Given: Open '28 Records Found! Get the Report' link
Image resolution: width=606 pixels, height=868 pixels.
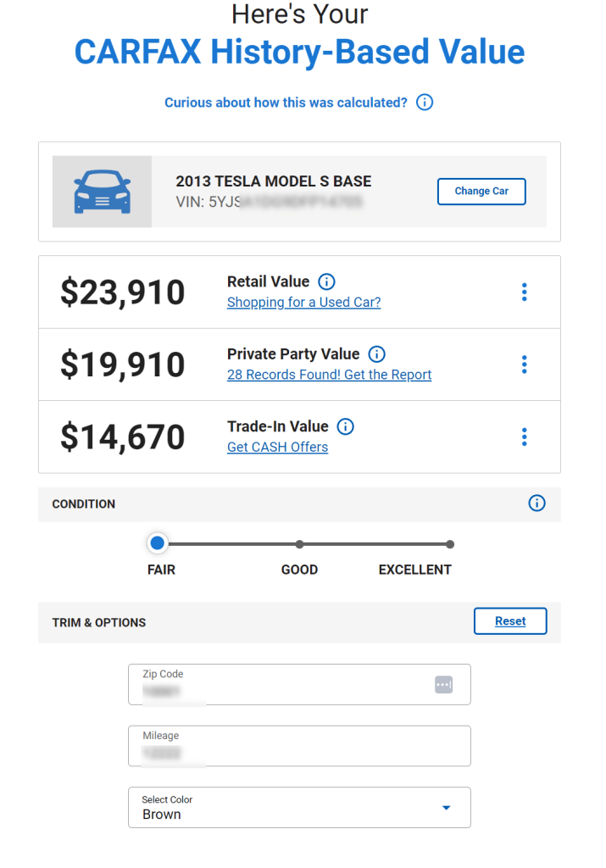Looking at the screenshot, I should [330, 375].
